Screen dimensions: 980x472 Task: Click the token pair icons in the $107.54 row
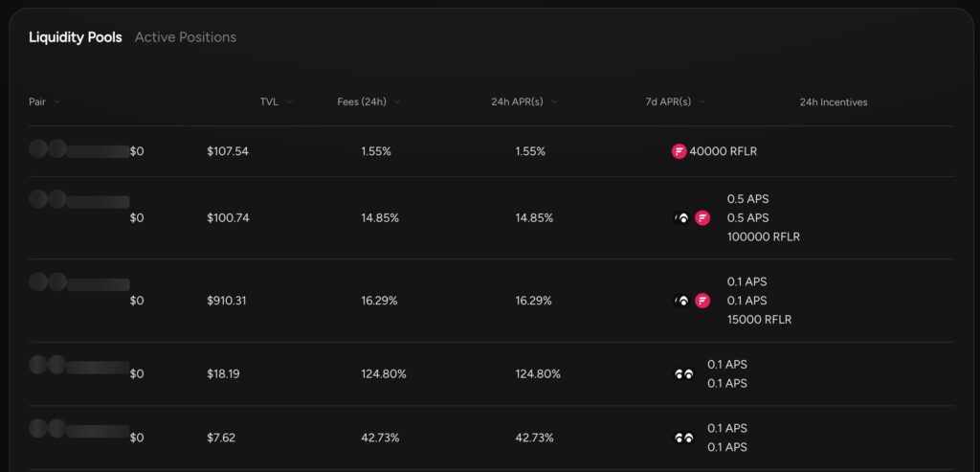coord(48,148)
